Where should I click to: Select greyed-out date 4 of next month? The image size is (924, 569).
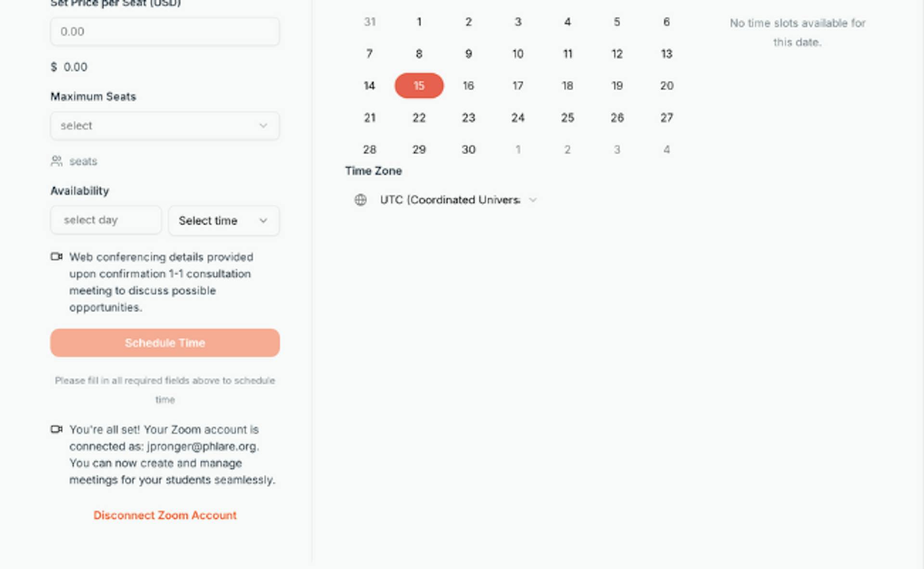pos(666,150)
